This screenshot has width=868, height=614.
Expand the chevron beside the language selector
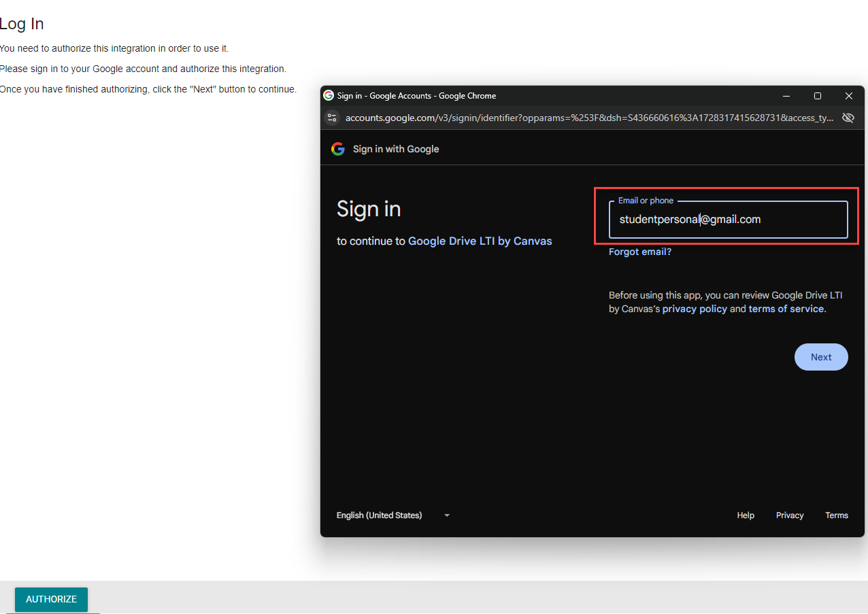tap(446, 515)
